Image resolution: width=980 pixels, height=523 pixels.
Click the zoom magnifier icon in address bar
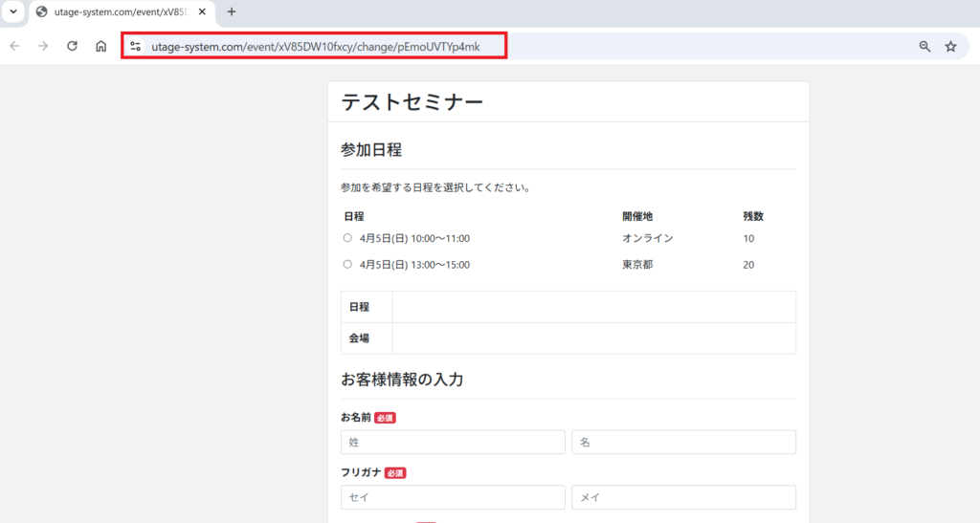(x=924, y=46)
